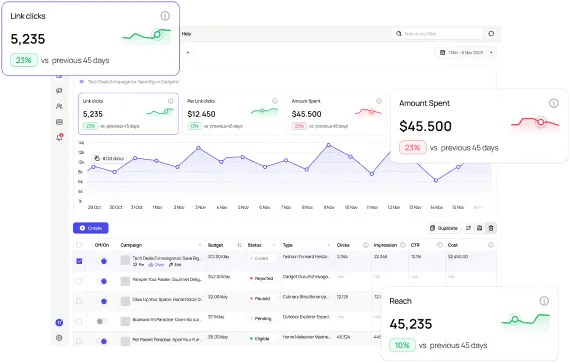Click the 3 Nov peak data point
The width and height of the screenshot is (570, 363).
click(198, 148)
